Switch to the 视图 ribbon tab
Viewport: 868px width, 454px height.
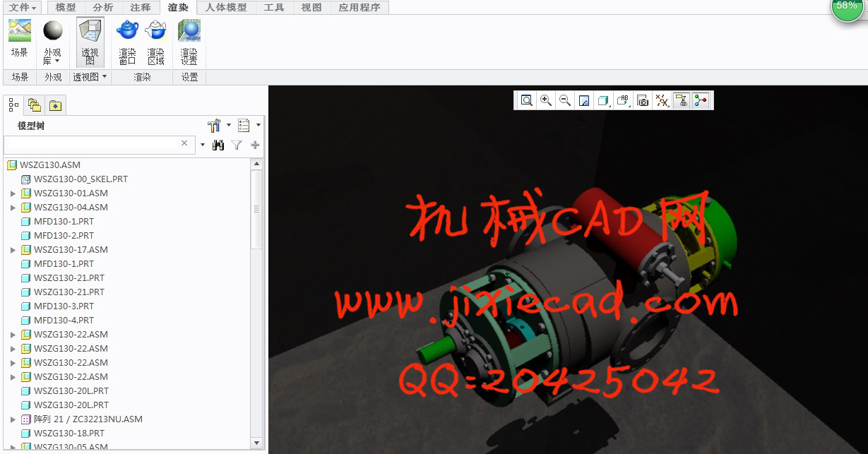tap(311, 8)
